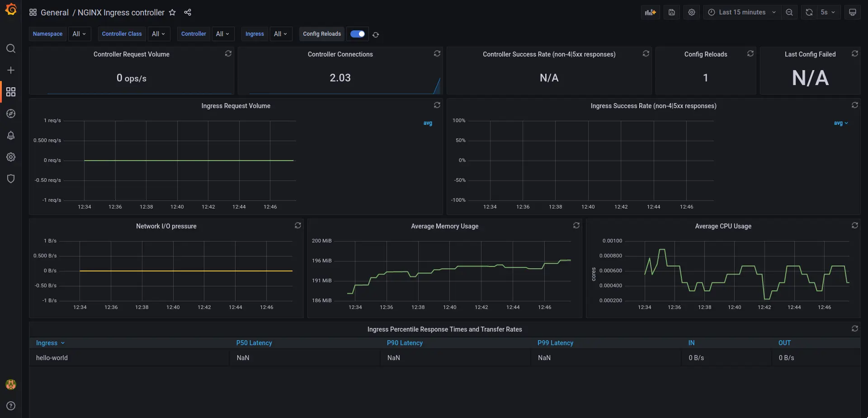Viewport: 868px width, 418px height.
Task: Zoom out the time range
Action: coord(789,12)
